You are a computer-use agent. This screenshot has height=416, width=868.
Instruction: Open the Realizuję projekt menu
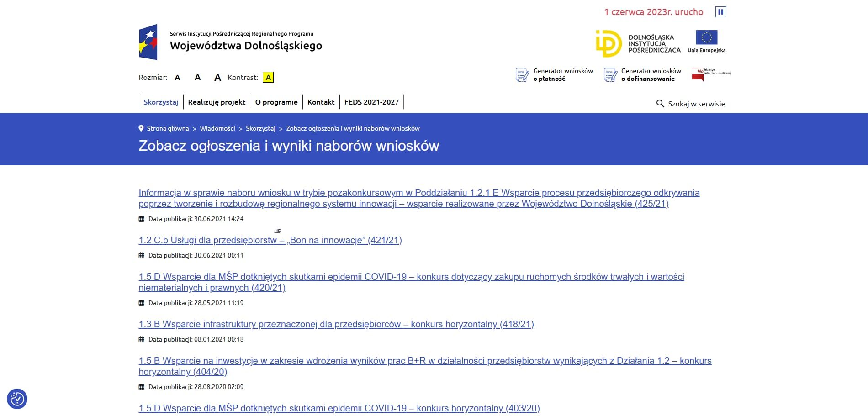click(217, 102)
